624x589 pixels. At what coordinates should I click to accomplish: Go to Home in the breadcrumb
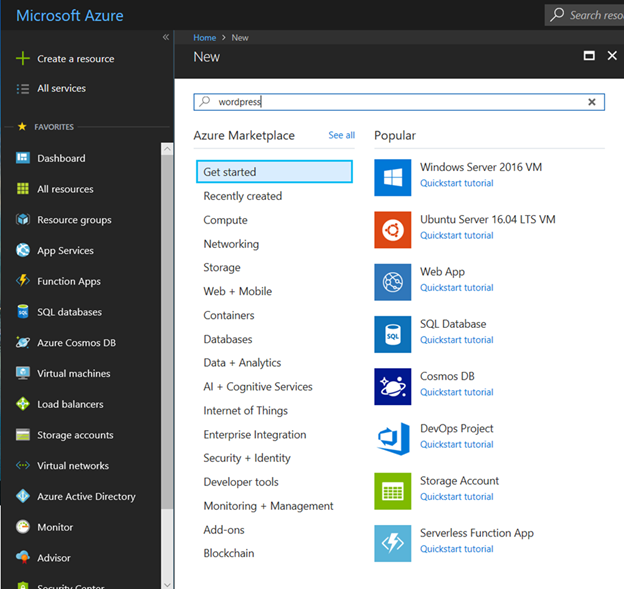[x=205, y=37]
